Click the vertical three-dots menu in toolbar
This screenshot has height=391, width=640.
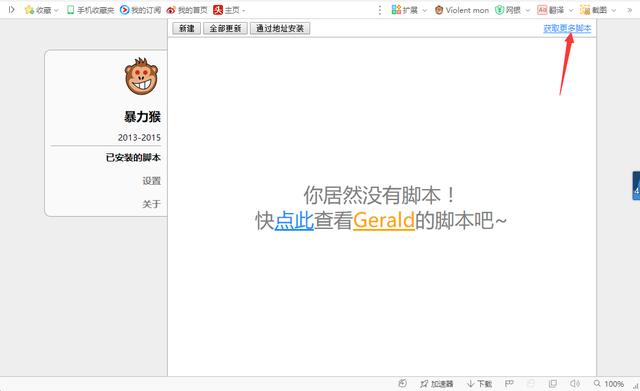coord(380,10)
